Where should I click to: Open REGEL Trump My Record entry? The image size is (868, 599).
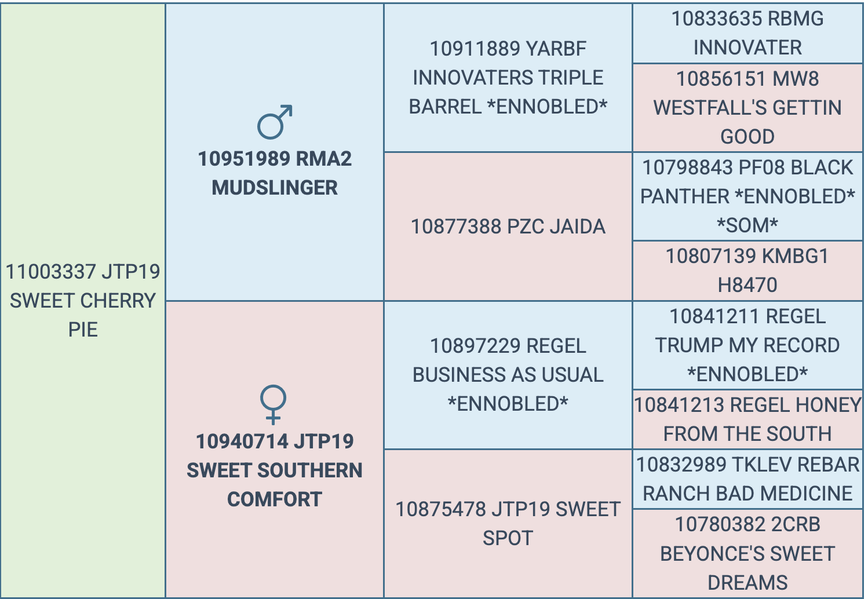point(747,345)
